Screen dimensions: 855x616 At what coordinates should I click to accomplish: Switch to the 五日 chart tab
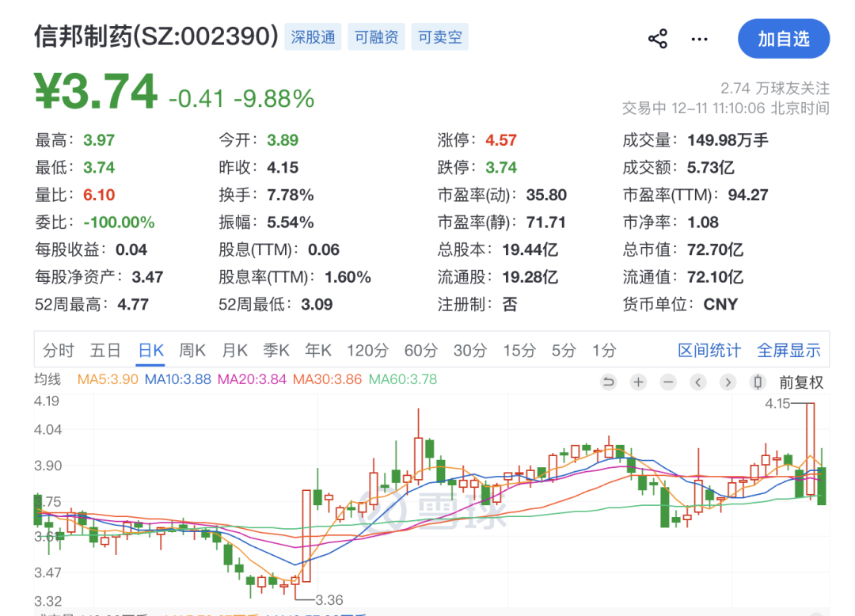[x=105, y=350]
